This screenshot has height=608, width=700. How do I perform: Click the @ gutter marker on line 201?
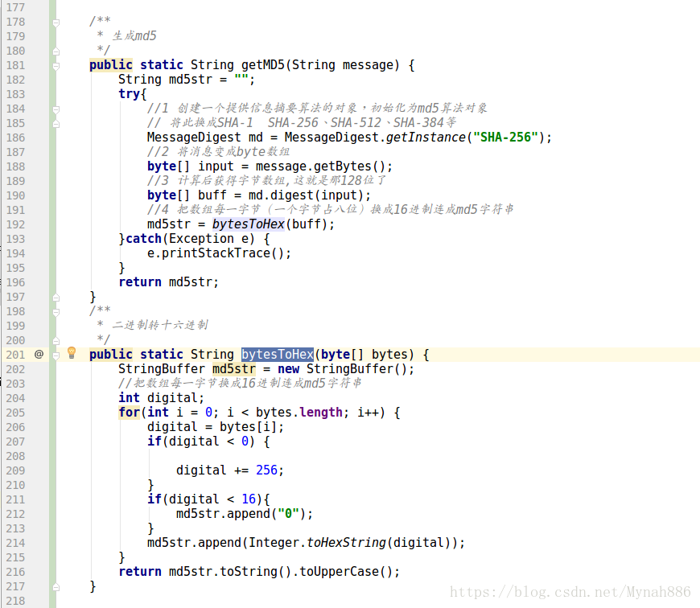[x=39, y=354]
